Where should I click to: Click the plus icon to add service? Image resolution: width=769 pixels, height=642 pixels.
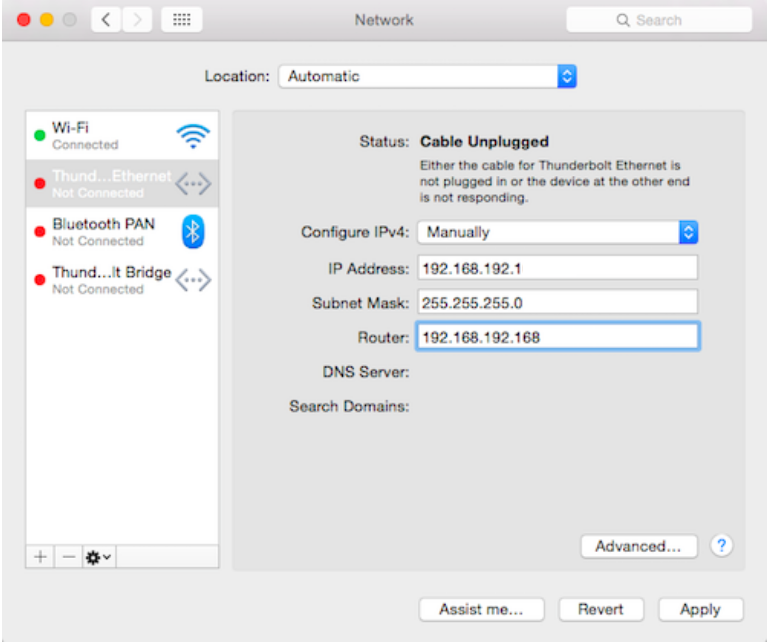pyautogui.click(x=40, y=557)
